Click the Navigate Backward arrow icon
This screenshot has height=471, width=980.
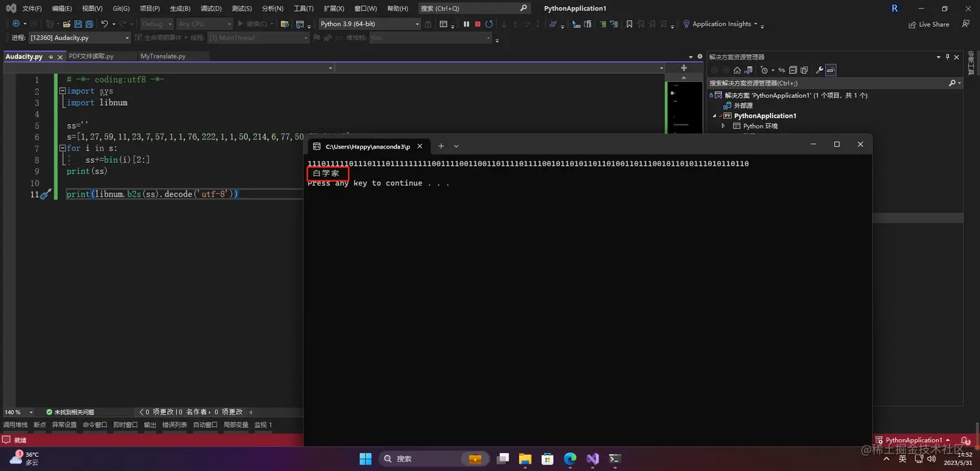16,24
